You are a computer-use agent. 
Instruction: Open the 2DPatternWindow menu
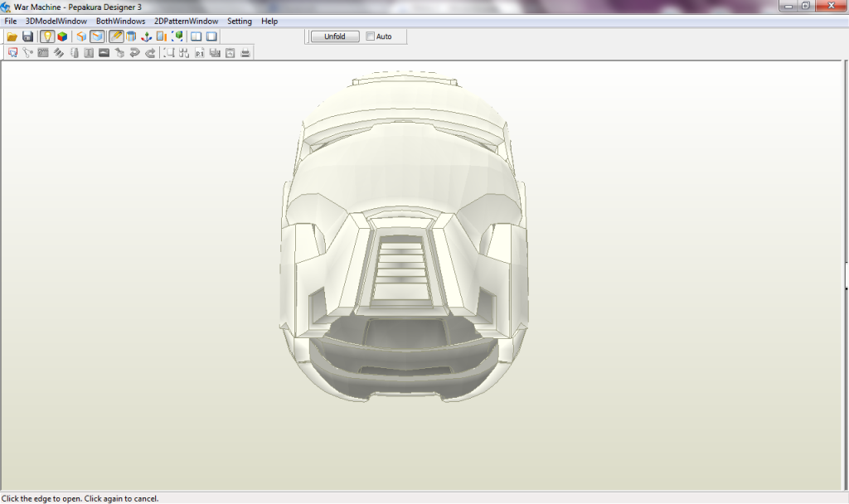187,21
